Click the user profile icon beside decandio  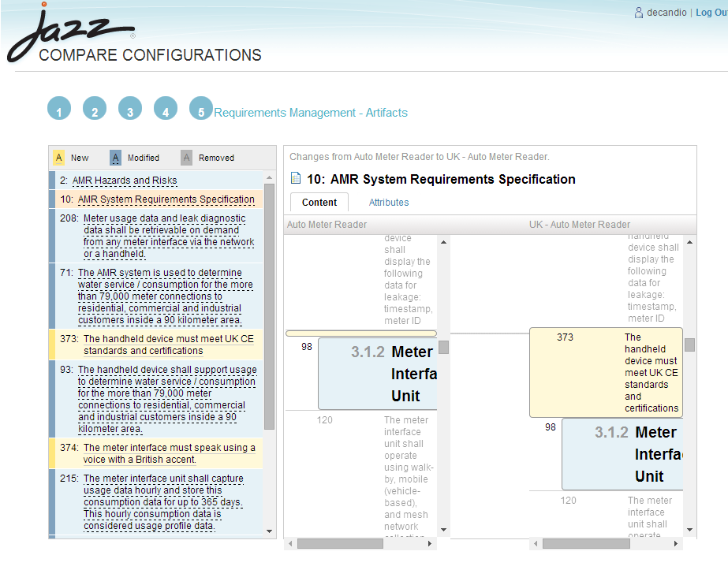pyautogui.click(x=639, y=13)
